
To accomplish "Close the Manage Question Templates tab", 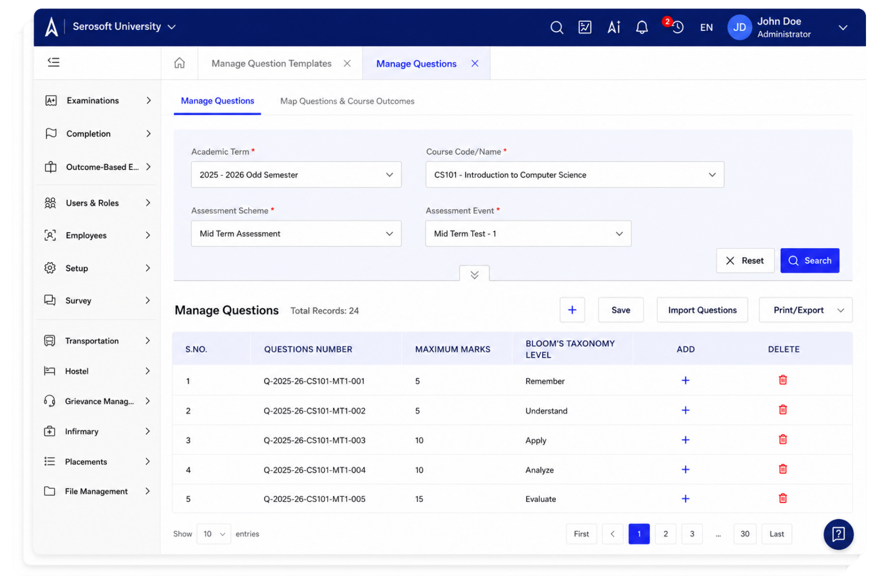I will pyautogui.click(x=347, y=64).
